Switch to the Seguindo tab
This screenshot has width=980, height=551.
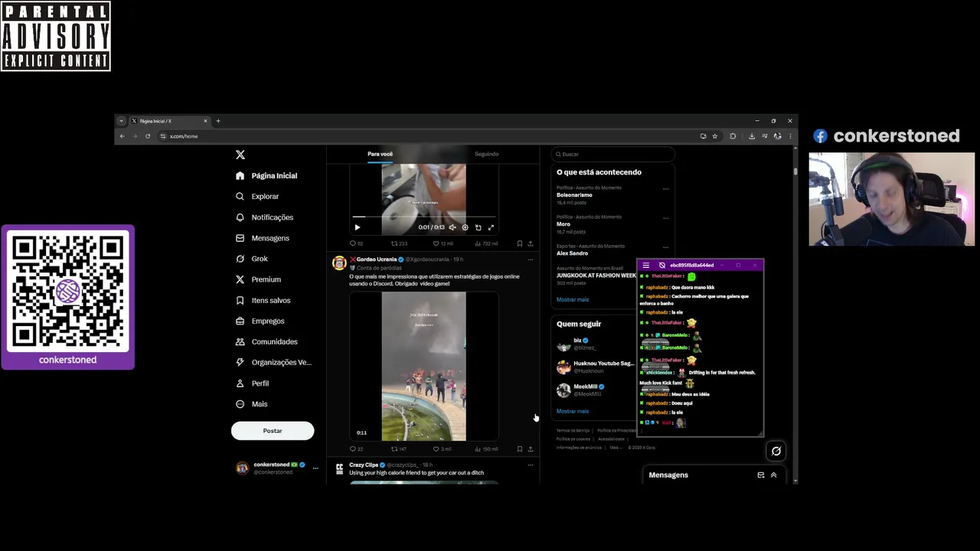tap(486, 154)
